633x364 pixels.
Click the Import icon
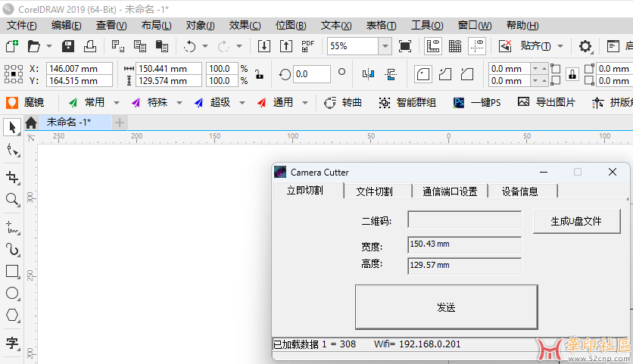[264, 46]
